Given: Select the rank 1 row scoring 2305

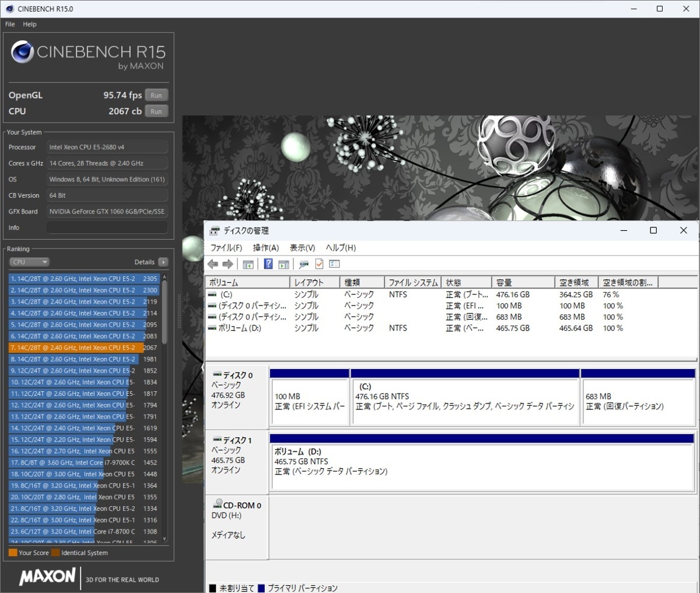Looking at the screenshot, I should point(84,279).
